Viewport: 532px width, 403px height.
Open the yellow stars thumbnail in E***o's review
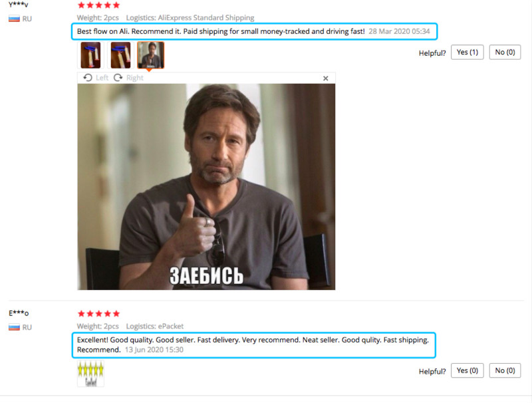point(90,374)
